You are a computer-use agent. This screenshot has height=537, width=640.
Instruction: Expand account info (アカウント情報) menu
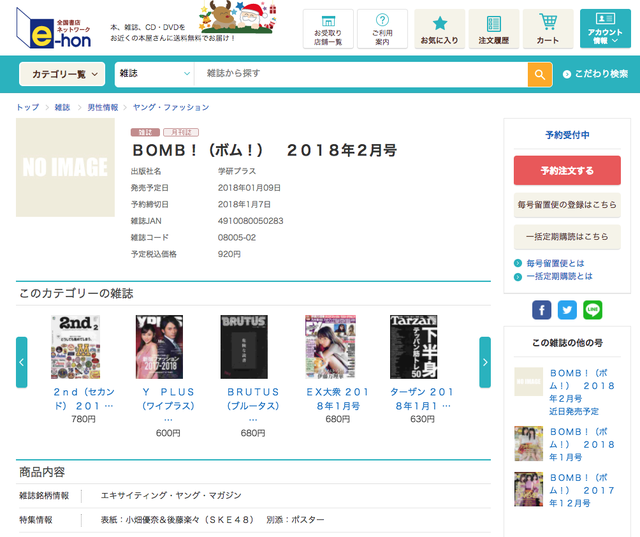tap(605, 29)
